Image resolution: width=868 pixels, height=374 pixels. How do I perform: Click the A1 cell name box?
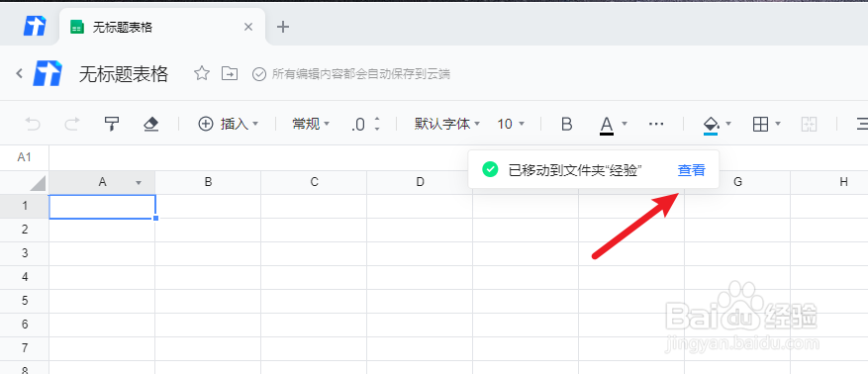(x=25, y=157)
